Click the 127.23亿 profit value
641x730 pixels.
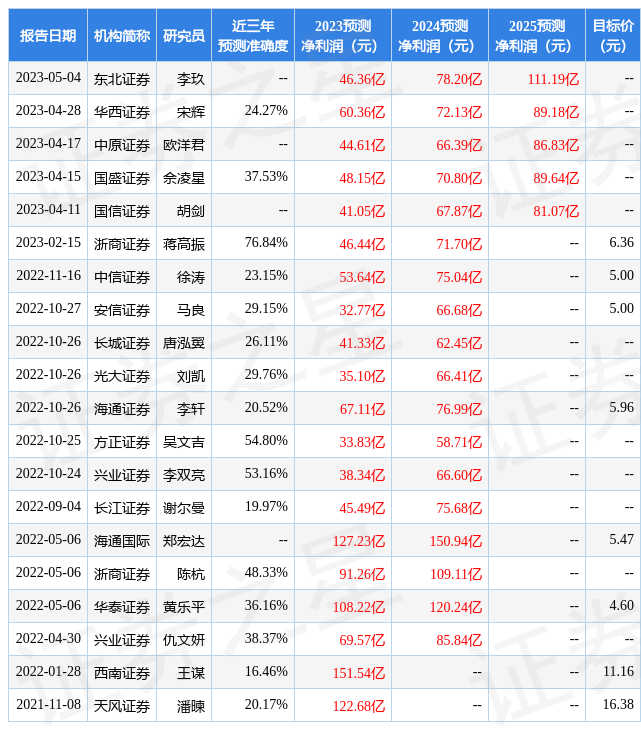(359, 541)
